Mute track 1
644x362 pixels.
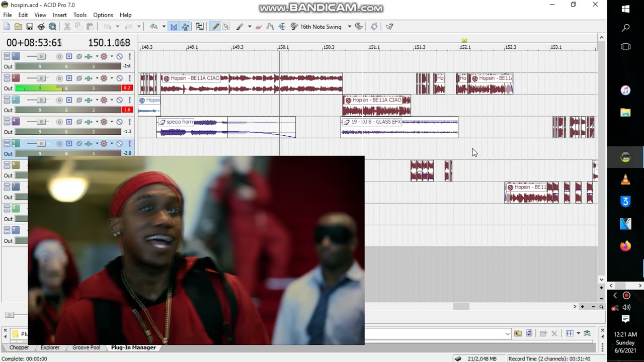coord(120,56)
